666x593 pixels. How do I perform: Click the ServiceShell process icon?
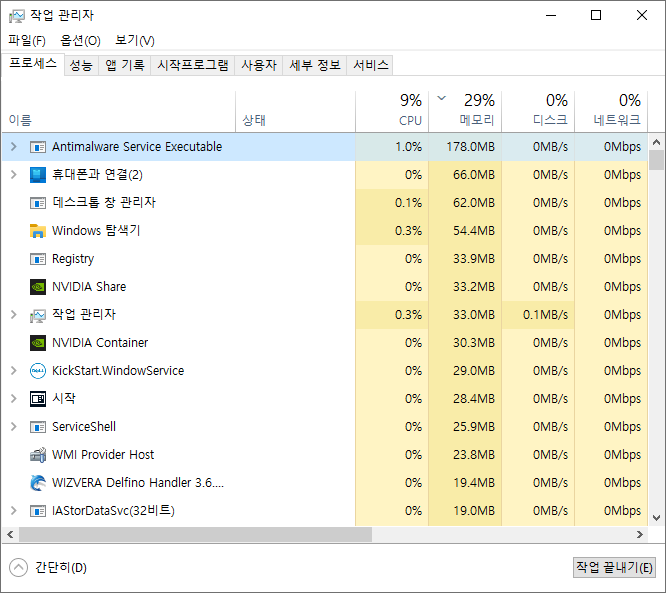pos(38,427)
